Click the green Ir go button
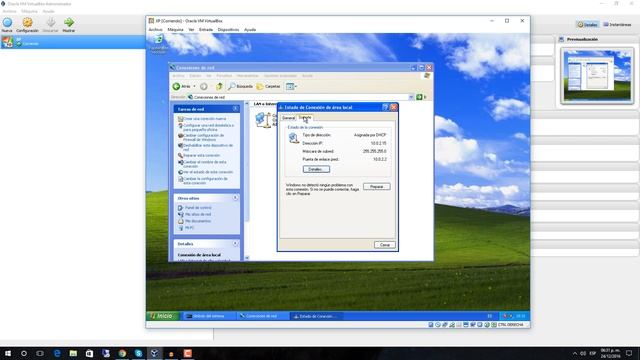This screenshot has height=360, width=640. [419, 97]
